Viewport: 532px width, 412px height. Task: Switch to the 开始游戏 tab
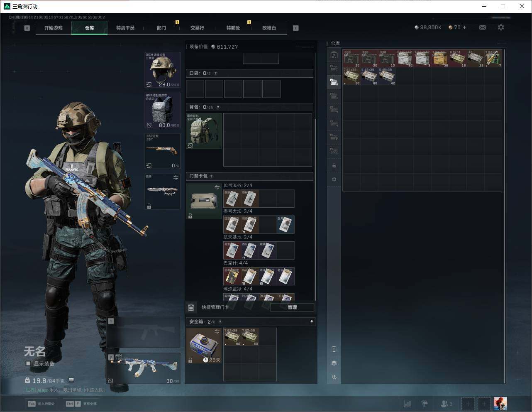point(54,28)
